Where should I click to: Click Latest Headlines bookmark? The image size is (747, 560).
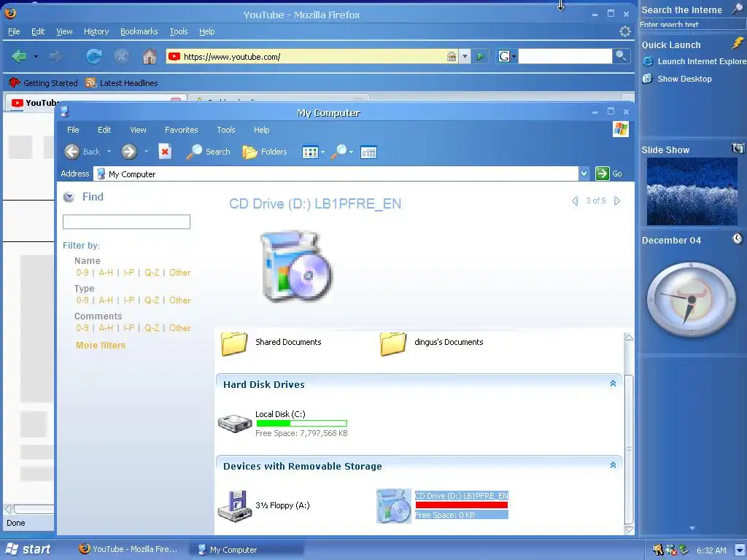(x=122, y=83)
